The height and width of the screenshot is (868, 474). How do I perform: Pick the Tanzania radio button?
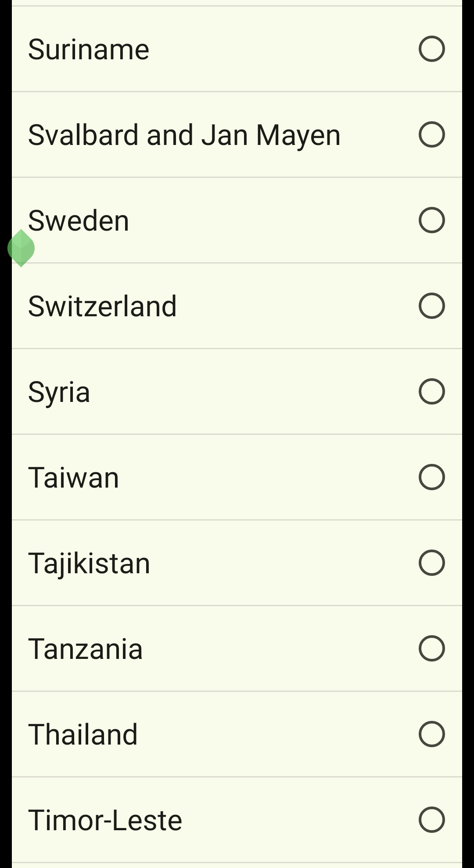click(x=432, y=648)
